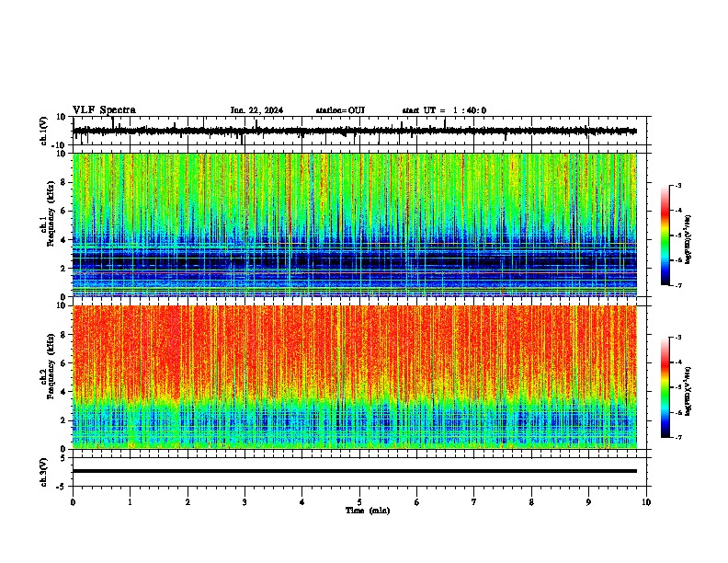The height and width of the screenshot is (563, 728).
Task: Click the "6" kHz tick of ch.2 spectrogram
Action: [x=63, y=363]
